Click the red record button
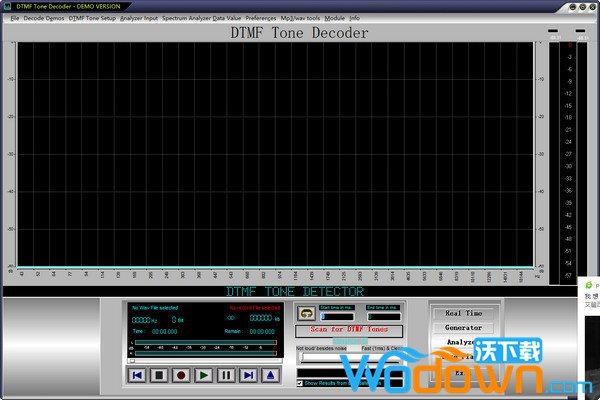600x400 pixels. (181, 375)
